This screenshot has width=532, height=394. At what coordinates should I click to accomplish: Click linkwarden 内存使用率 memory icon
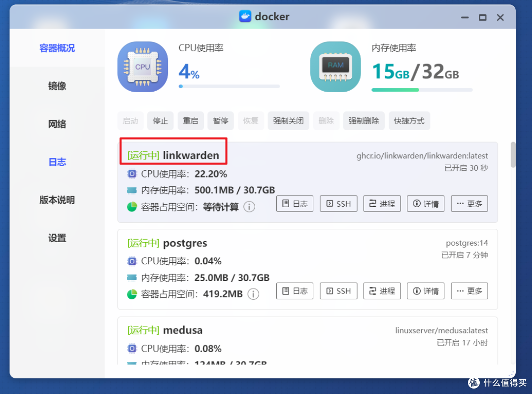[132, 190]
